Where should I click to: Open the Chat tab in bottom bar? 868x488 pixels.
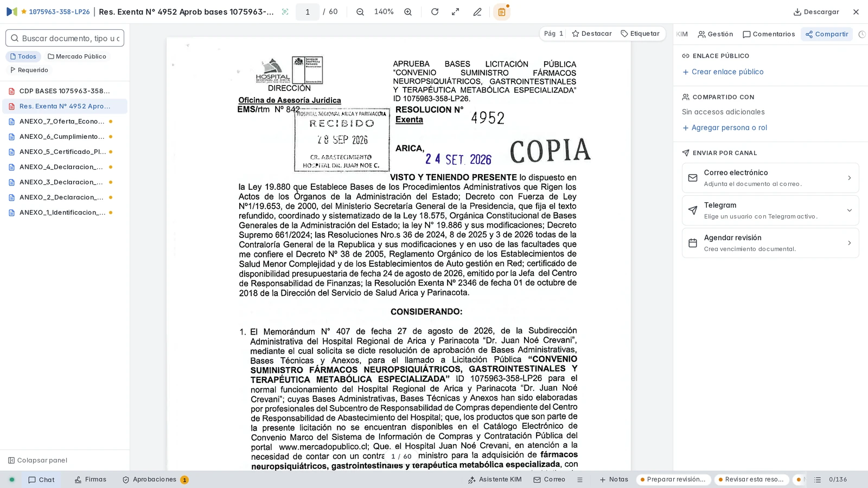[x=42, y=480]
